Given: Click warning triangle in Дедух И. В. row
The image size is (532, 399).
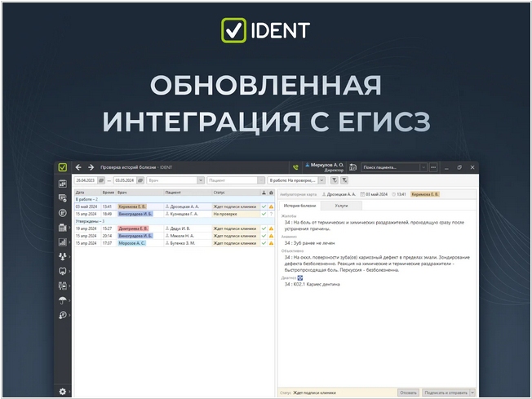Looking at the screenshot, I should coord(271,228).
